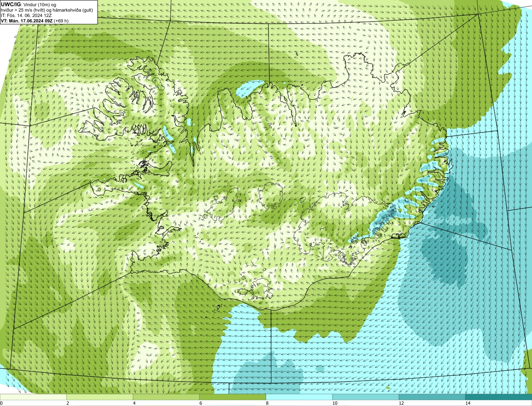Viewport: 532px width, 406px height.
Task: Click the scale label '4'
Action: point(134,403)
